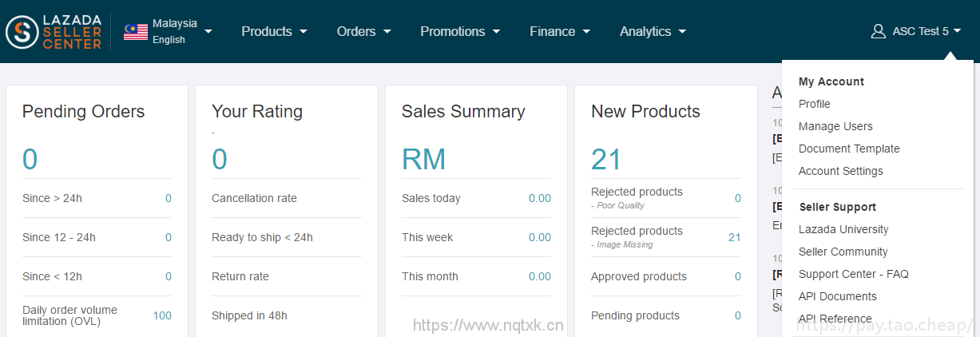Open the Products menu
The width and height of the screenshot is (980, 337).
tap(274, 31)
